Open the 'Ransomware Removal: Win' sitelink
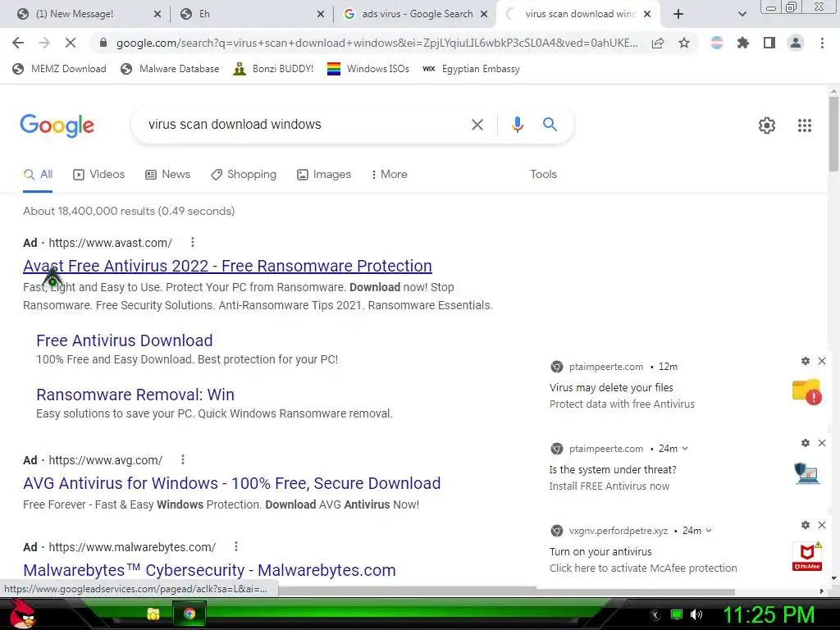840x630 pixels. pos(135,395)
